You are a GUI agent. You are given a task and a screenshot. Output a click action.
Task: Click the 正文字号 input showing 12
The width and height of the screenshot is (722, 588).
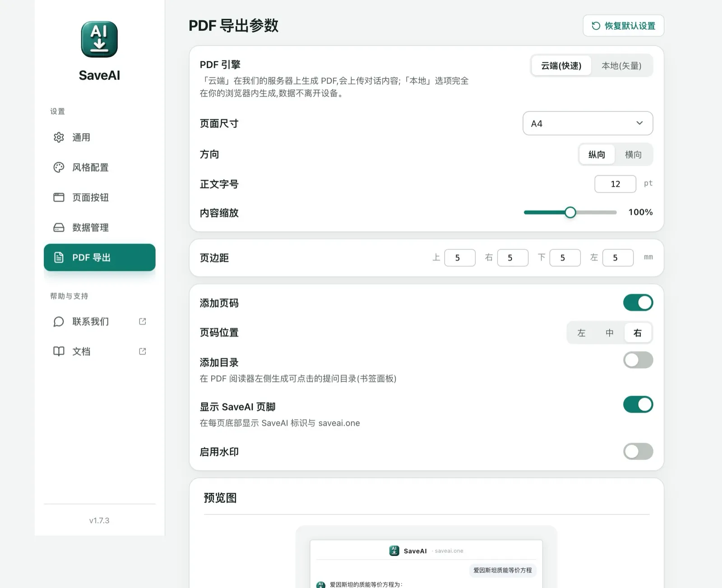[x=615, y=184]
